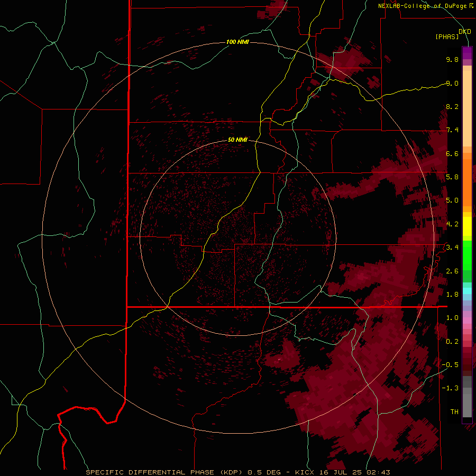The image size is (476, 476).
Task: Click the 8.2 value on the scale
Action: (x=452, y=106)
